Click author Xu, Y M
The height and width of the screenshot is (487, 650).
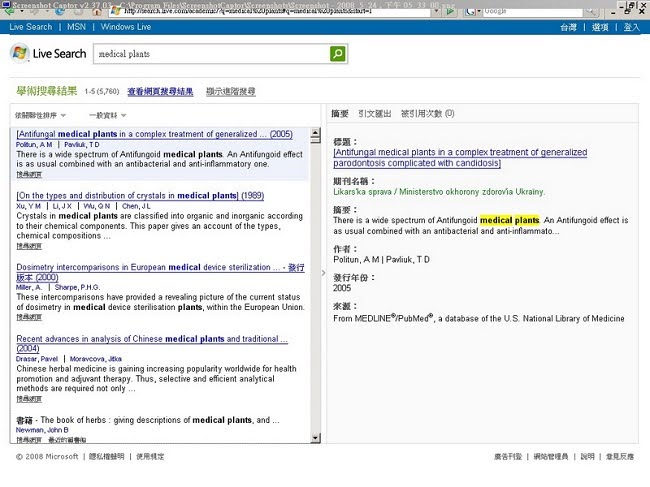point(29,206)
